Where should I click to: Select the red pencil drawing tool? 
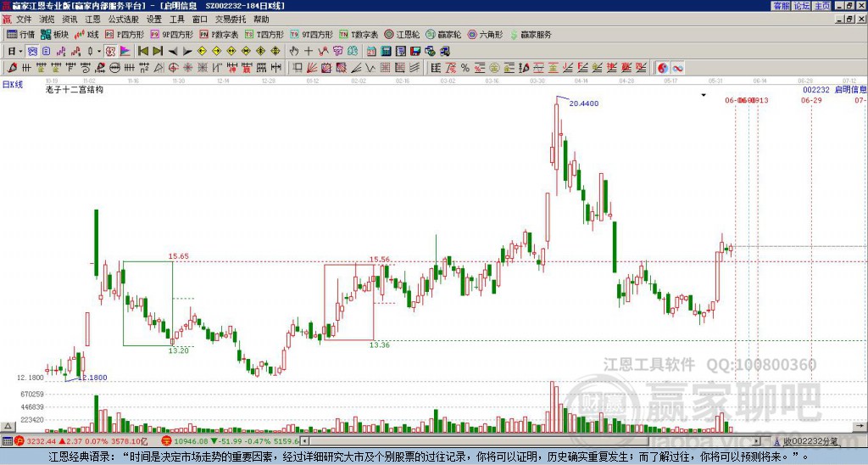12,68
